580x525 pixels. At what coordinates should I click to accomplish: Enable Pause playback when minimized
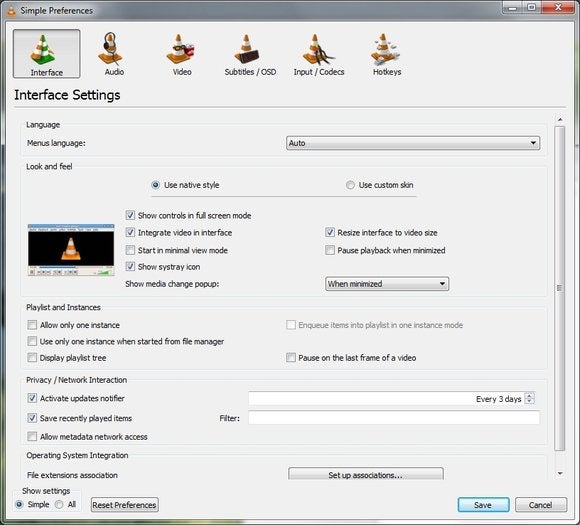[x=330, y=250]
